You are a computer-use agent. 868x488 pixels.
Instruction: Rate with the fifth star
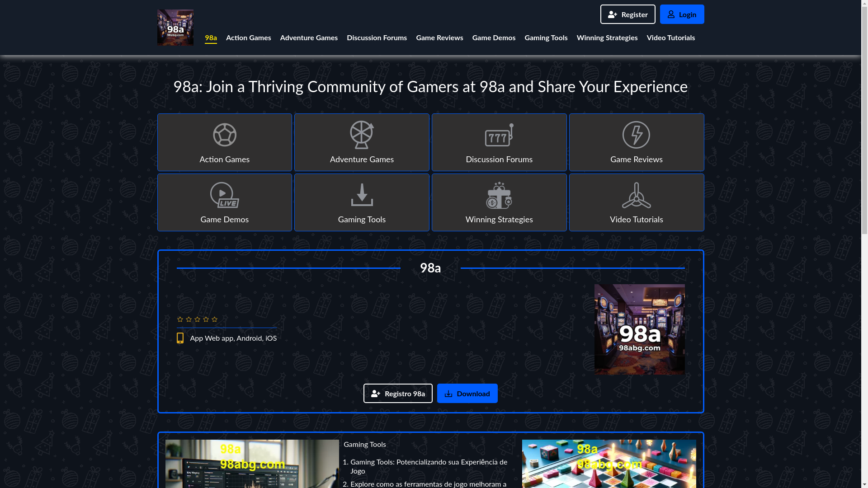(214, 319)
